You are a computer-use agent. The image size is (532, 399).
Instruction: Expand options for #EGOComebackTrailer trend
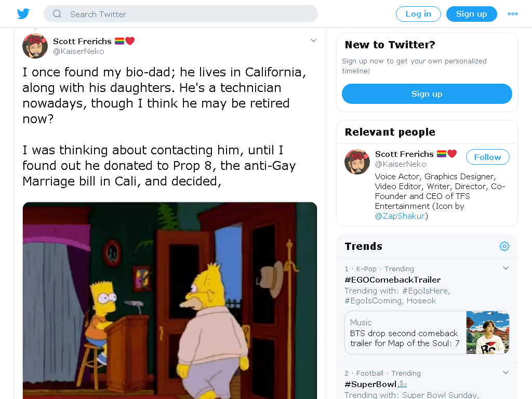(x=506, y=268)
